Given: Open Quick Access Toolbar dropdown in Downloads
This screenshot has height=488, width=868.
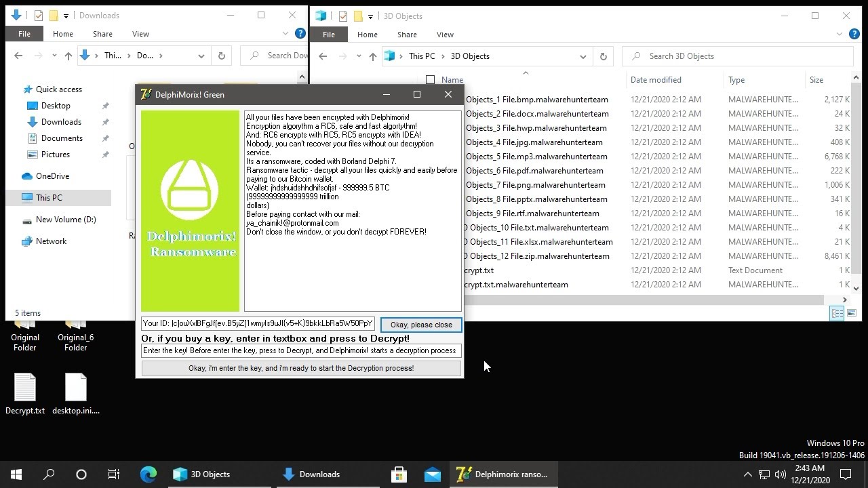Looking at the screenshot, I should pos(66,15).
